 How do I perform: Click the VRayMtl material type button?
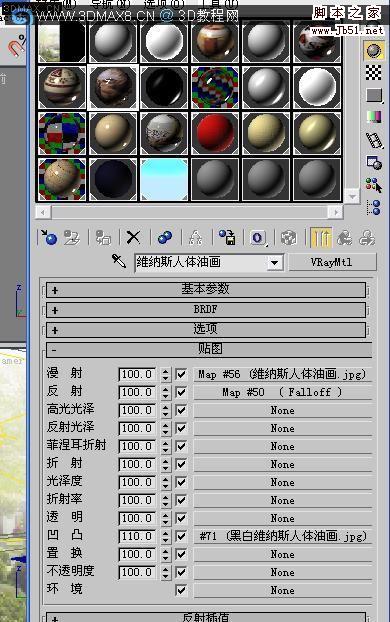[x=331, y=262]
